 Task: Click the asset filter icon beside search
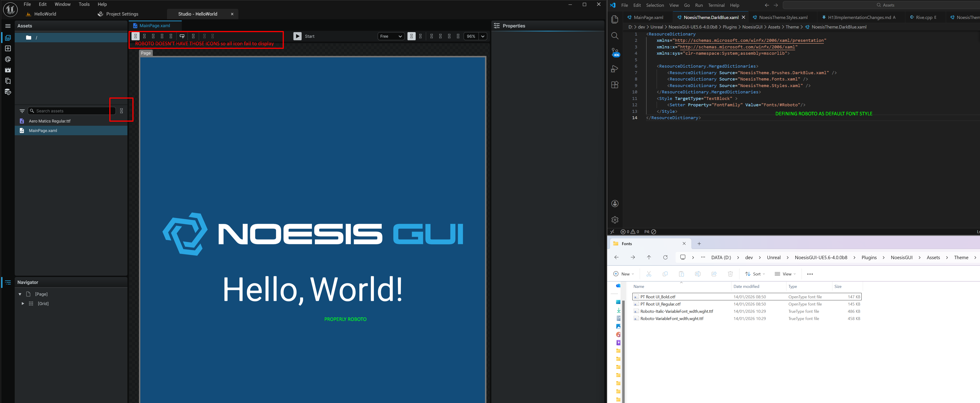tap(22, 111)
